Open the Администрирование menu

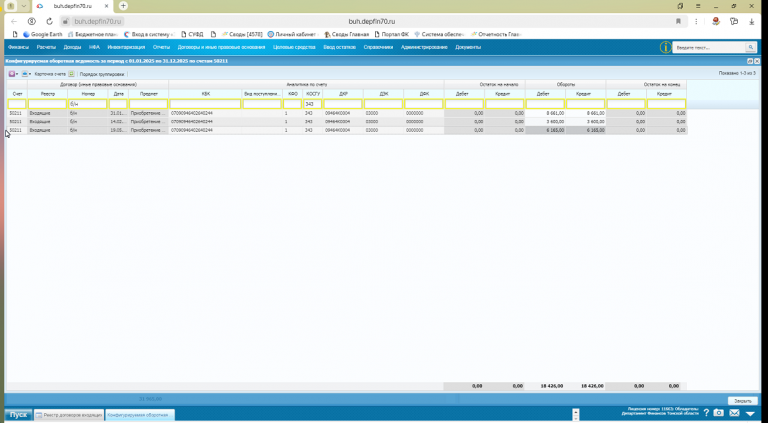pyautogui.click(x=424, y=47)
